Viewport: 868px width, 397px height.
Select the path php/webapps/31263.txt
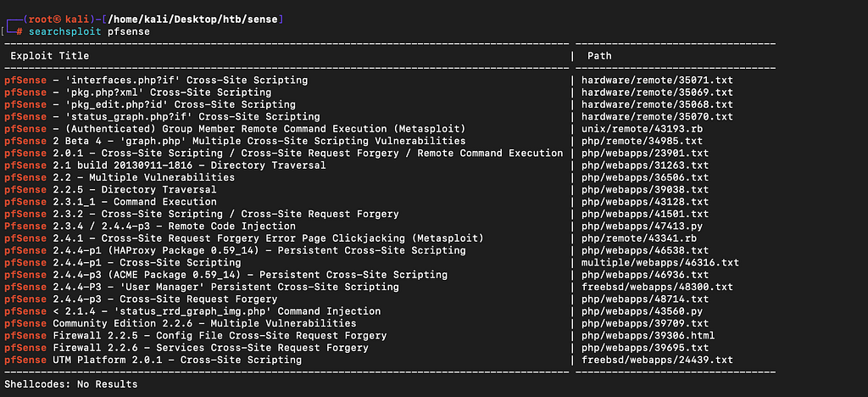[645, 165]
